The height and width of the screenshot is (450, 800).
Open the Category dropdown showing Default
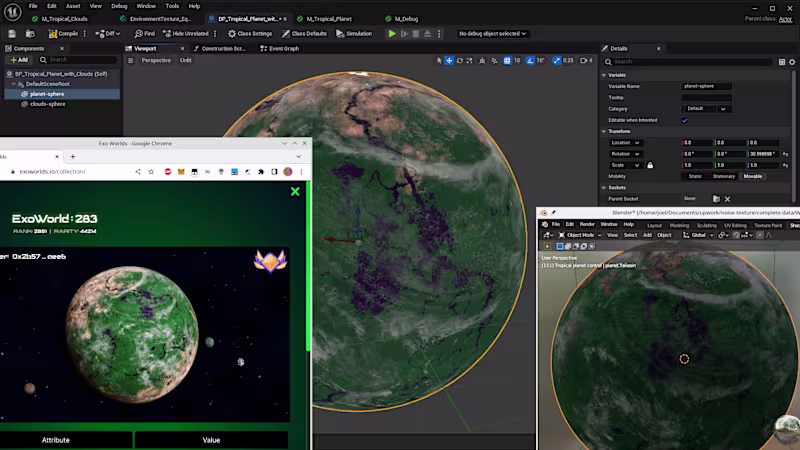click(707, 108)
